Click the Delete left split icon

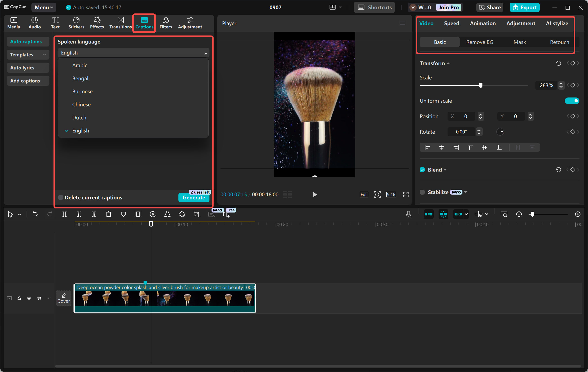click(79, 214)
